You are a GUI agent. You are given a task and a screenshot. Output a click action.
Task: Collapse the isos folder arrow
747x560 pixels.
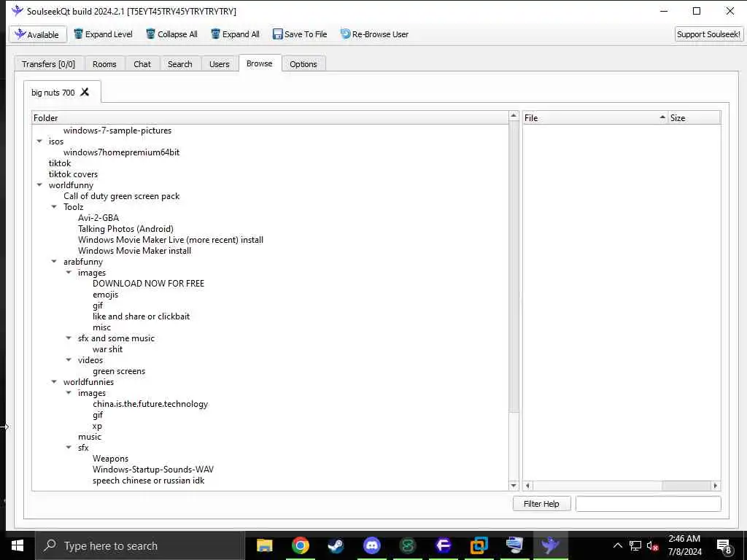click(39, 141)
